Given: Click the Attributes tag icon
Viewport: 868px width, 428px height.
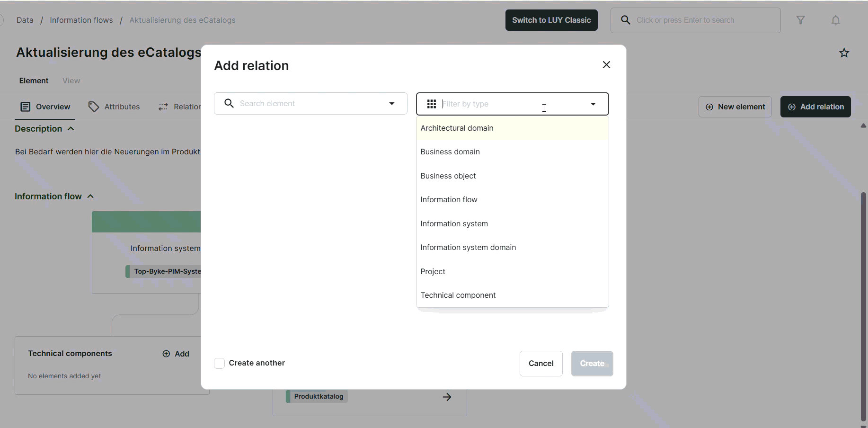Looking at the screenshot, I should tap(94, 107).
